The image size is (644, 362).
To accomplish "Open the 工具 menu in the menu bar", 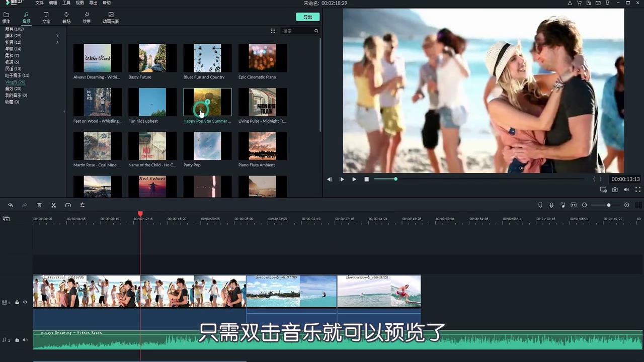I will 66,3.
